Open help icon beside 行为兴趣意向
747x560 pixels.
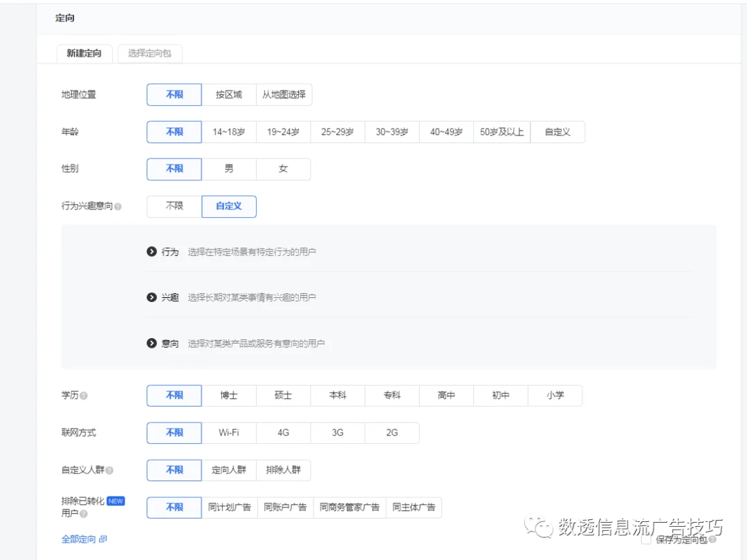pos(118,207)
